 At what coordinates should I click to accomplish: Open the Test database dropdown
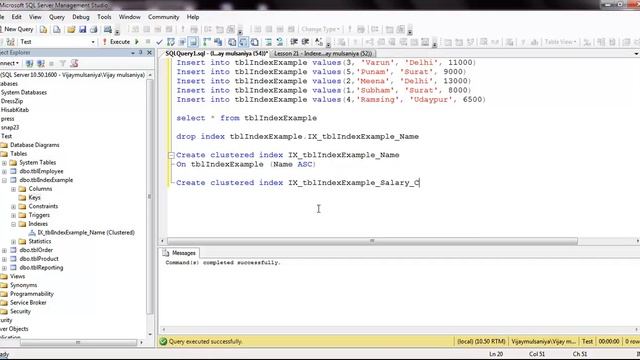click(x=93, y=42)
